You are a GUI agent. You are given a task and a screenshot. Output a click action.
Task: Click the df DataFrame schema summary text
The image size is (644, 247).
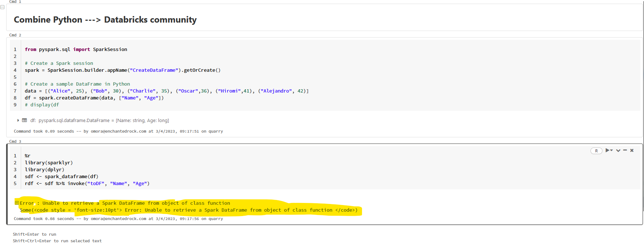(x=103, y=121)
